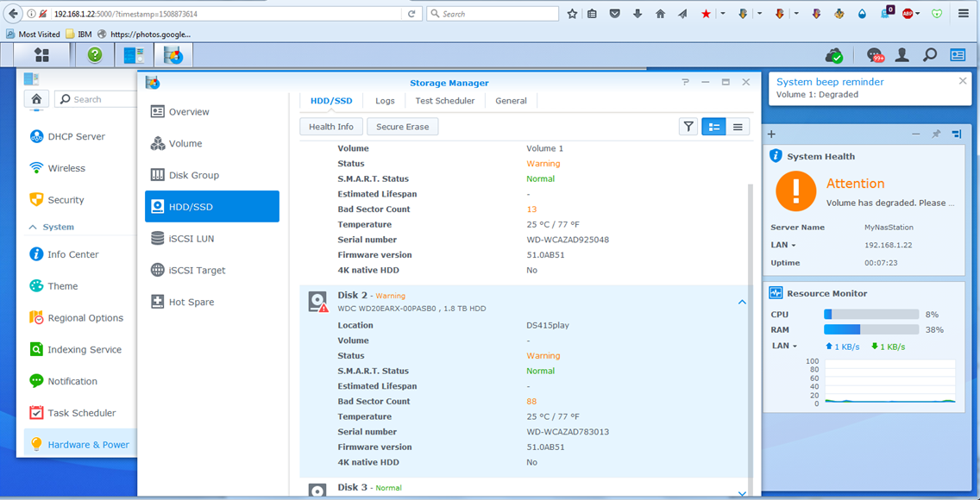Screen dimensions: 980x500
Task: Add a widget with plus icon
Action: point(772,134)
